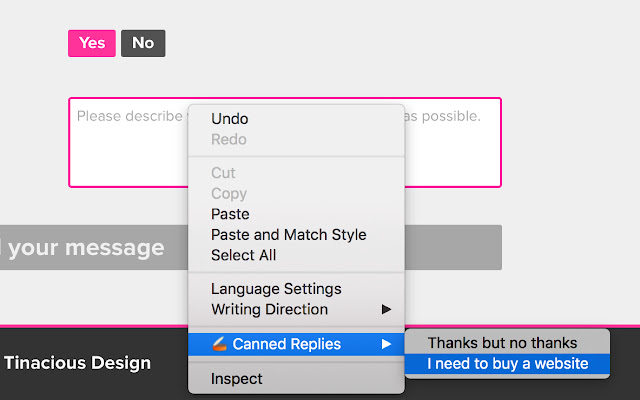Open the Writing Direction menu entry
Screen dimensions: 640x400
(269, 309)
